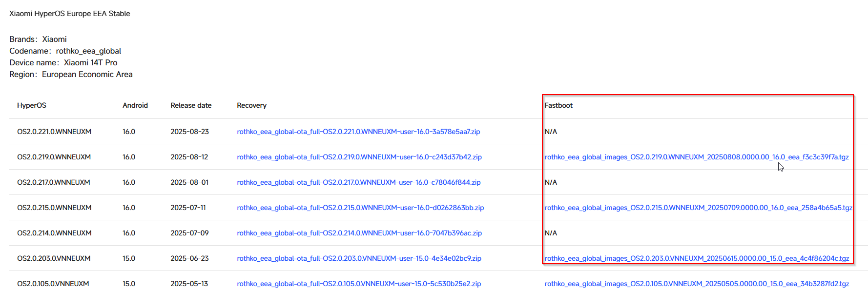Download recovery zip for OS2.0.221.0.WNNEUXM
Image resolution: width=868 pixels, height=290 pixels.
pyautogui.click(x=358, y=132)
